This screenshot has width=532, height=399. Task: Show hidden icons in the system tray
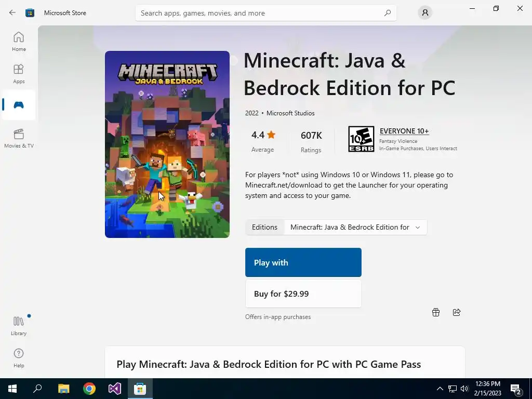tap(440, 389)
